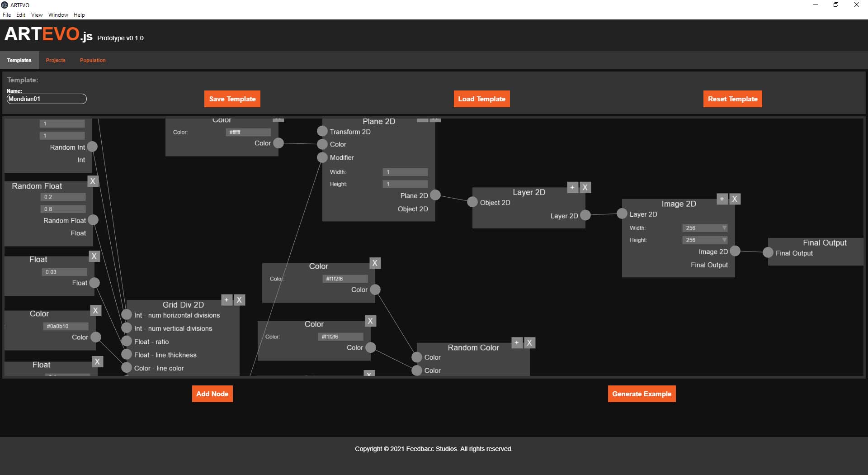The height and width of the screenshot is (475, 868).
Task: Close the Grid Div 2D node
Action: tap(240, 299)
